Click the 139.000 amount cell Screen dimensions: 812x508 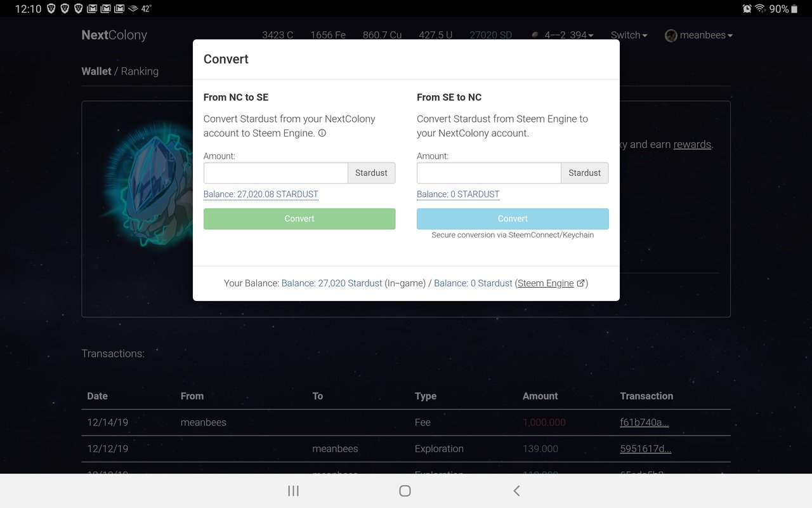[540, 448]
